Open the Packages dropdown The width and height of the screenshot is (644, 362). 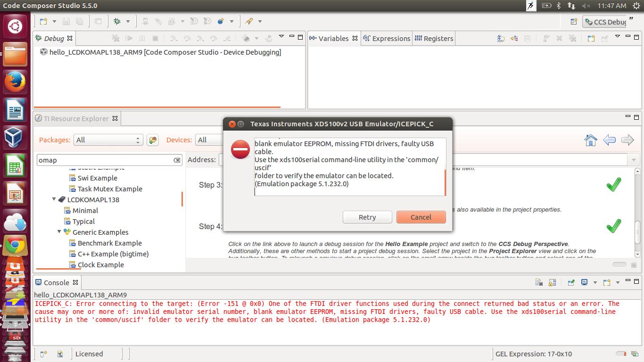[108, 140]
